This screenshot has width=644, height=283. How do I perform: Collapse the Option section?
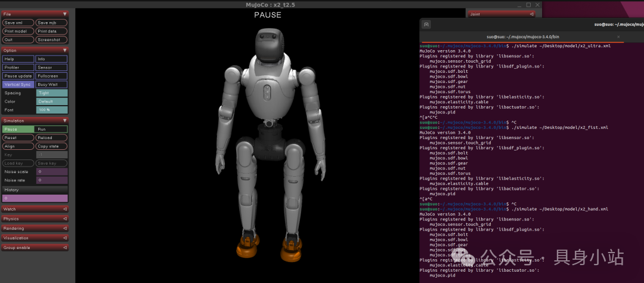click(35, 50)
